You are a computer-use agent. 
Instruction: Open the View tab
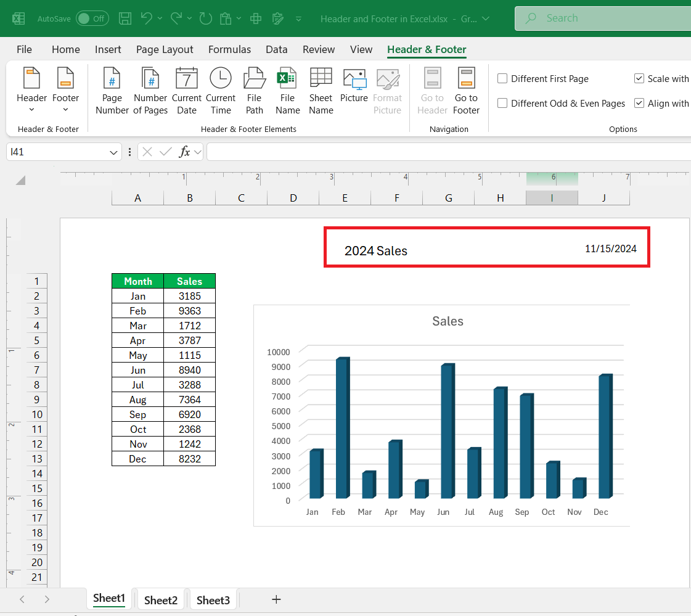361,49
